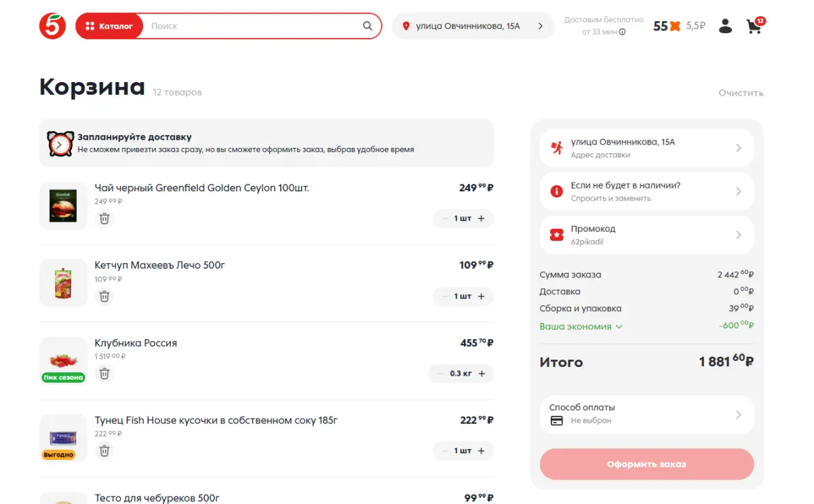Decrease Кетчуп Махеевъ quantity
Screen dimensions: 814x504
click(445, 296)
